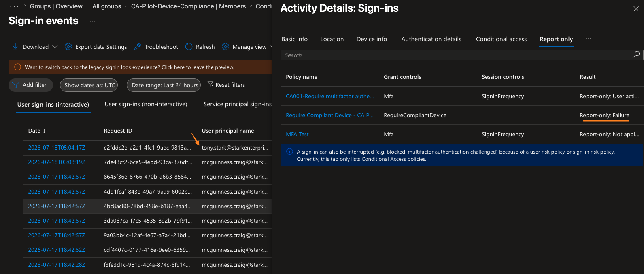Image resolution: width=644 pixels, height=274 pixels.
Task: Select Service principal sign-ins tab
Action: (238, 104)
